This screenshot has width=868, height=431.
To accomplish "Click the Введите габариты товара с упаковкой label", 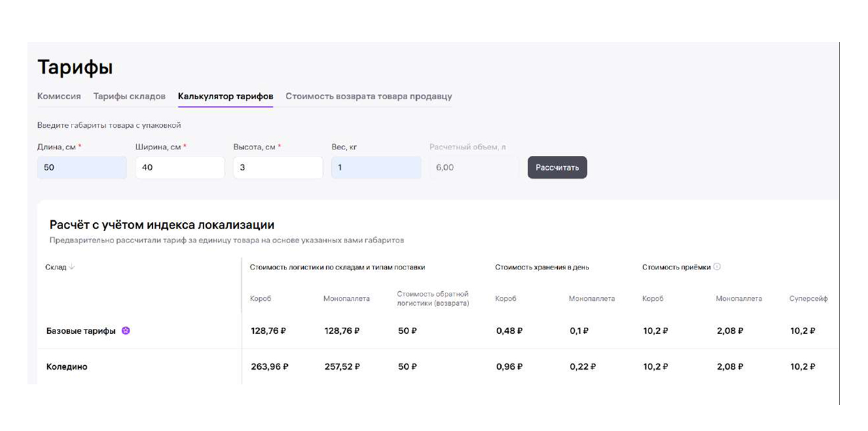I will click(109, 125).
